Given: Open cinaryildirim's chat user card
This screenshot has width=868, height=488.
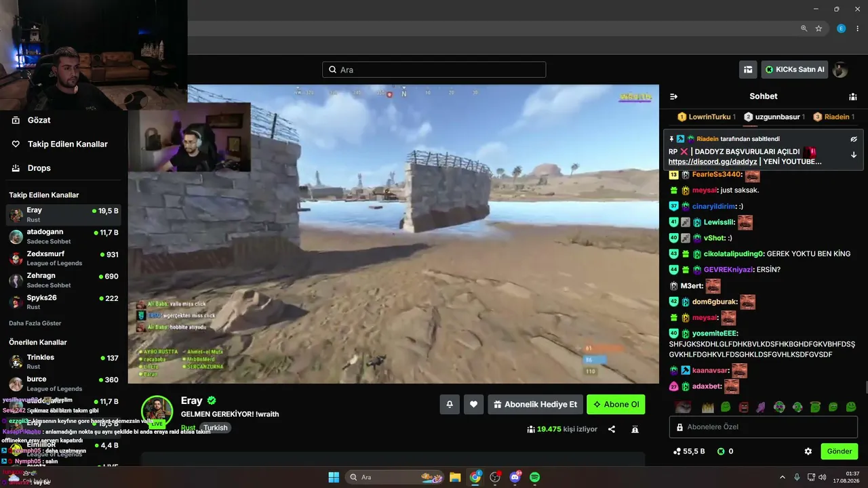Looking at the screenshot, I should pyautogui.click(x=713, y=206).
